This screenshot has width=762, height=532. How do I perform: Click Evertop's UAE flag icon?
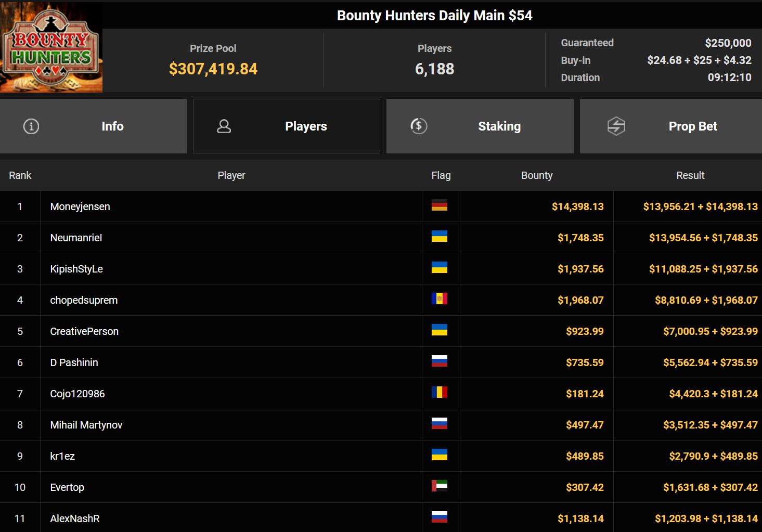coord(439,486)
